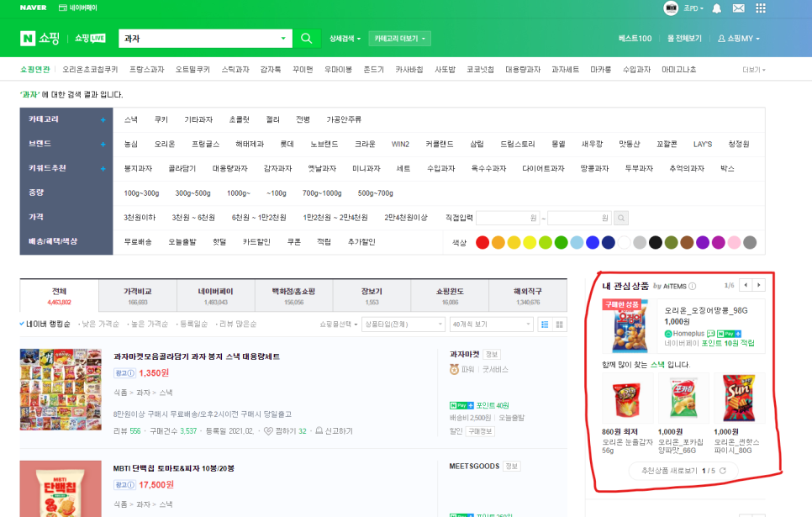Image resolution: width=812 pixels, height=517 pixels.
Task: Click 과자마켓 seller 정보 button
Action: [492, 355]
